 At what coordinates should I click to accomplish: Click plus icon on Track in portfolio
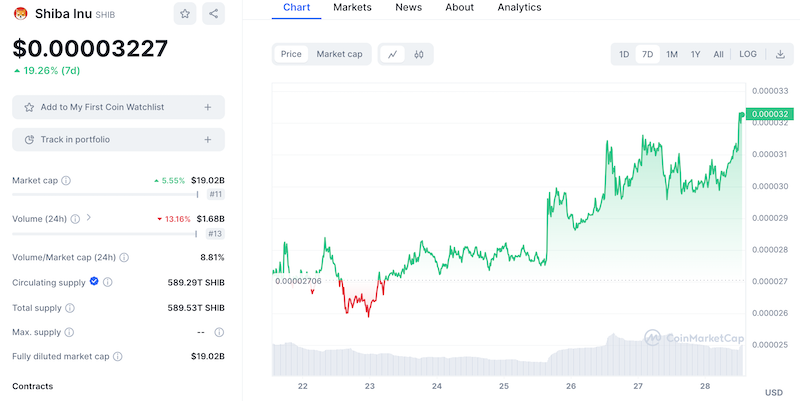[x=208, y=139]
